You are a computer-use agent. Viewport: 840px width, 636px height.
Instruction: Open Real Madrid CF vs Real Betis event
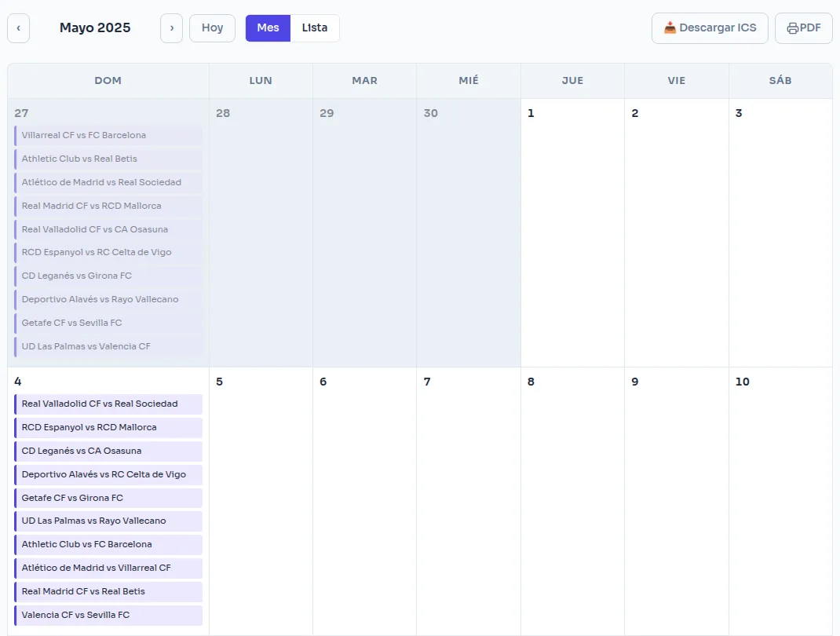click(x=108, y=591)
